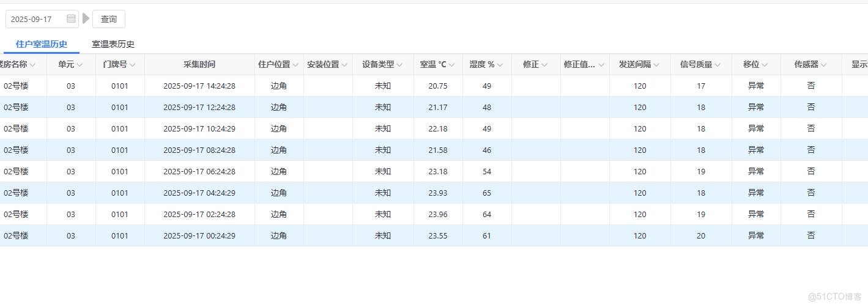Click 边角 in the 06:24:28 row
Image resolution: width=868 pixels, height=307 pixels.
pyautogui.click(x=279, y=171)
